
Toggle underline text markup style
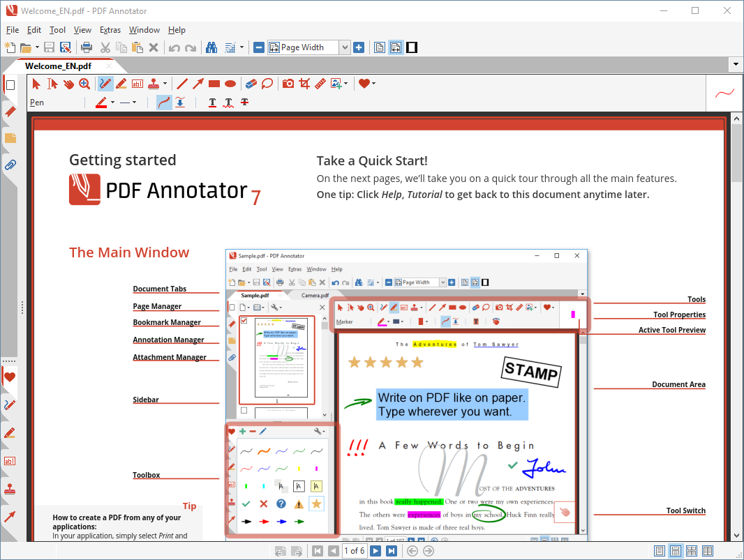point(212,103)
